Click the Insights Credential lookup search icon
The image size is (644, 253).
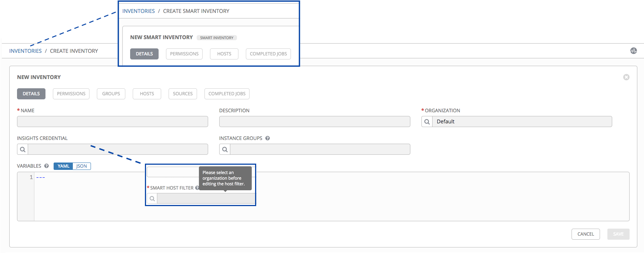coord(23,149)
